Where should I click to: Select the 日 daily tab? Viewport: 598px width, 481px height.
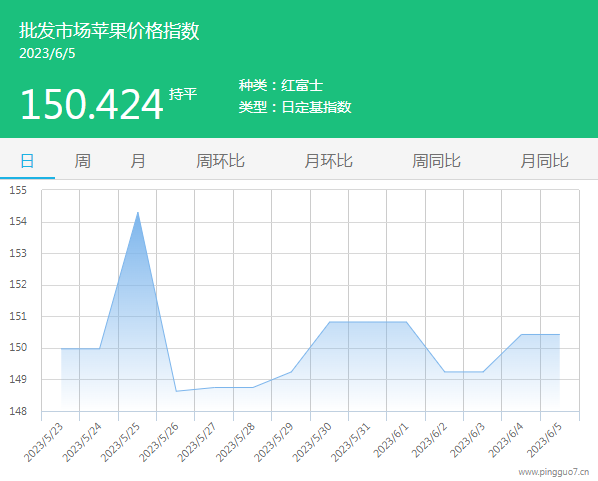27,161
